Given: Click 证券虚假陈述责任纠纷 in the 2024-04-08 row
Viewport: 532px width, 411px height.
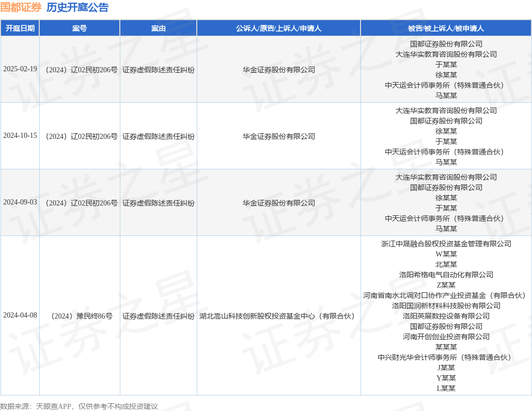Looking at the screenshot, I should click(x=159, y=316).
